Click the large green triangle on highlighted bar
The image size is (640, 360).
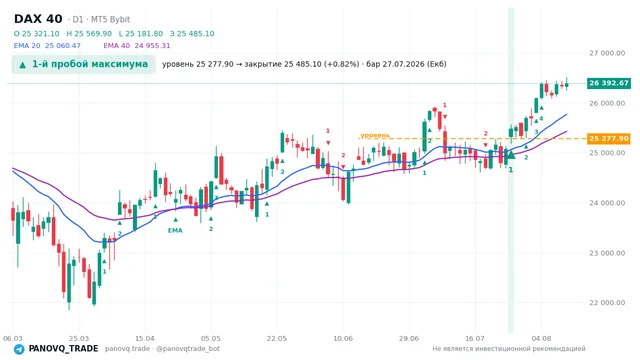coord(511,155)
